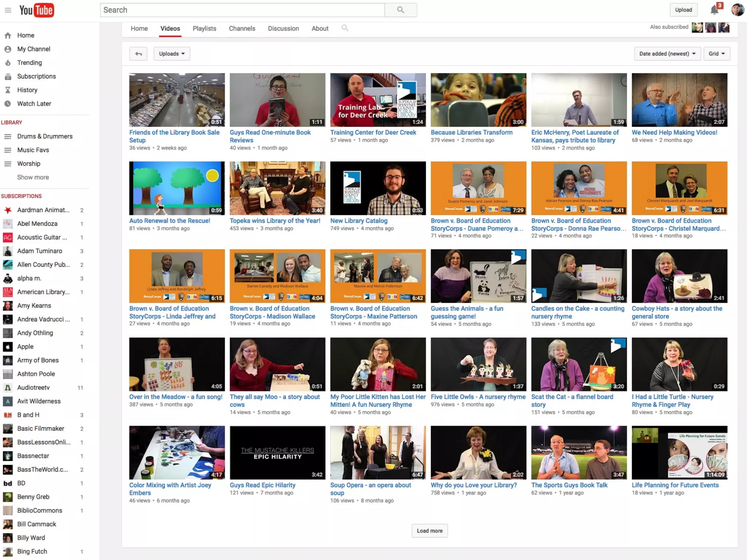This screenshot has height=560, width=747.
Task: Open the notifications bell icon
Action: [715, 10]
